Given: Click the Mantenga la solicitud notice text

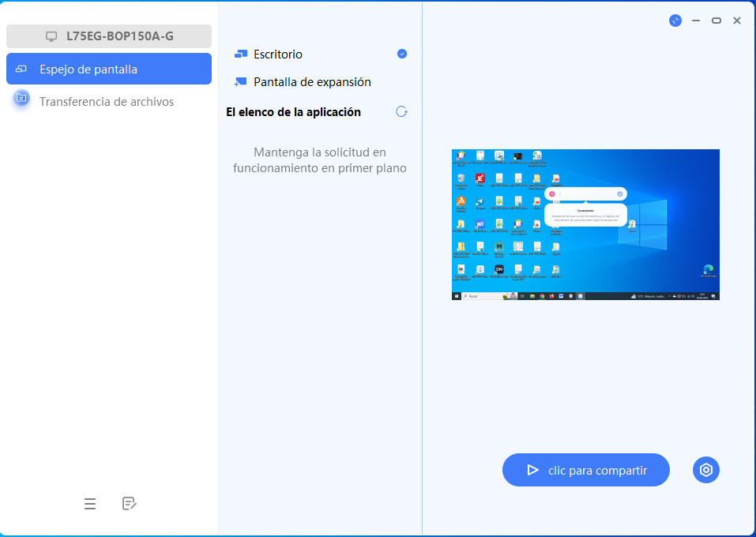Looking at the screenshot, I should [319, 160].
